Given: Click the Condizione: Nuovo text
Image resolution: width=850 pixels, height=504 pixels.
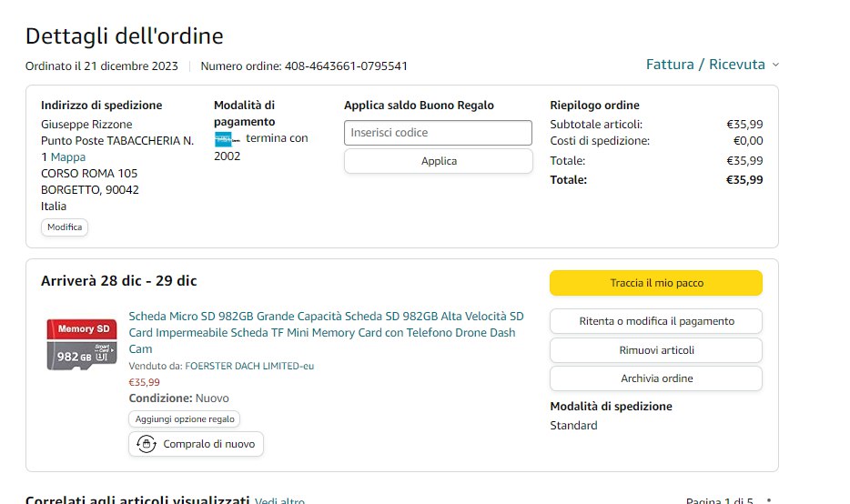Looking at the screenshot, I should [x=178, y=398].
